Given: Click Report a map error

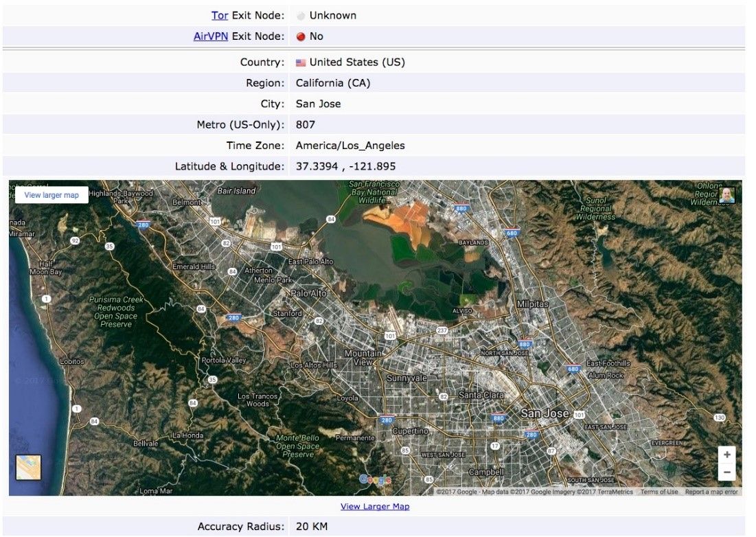Looking at the screenshot, I should [x=711, y=492].
